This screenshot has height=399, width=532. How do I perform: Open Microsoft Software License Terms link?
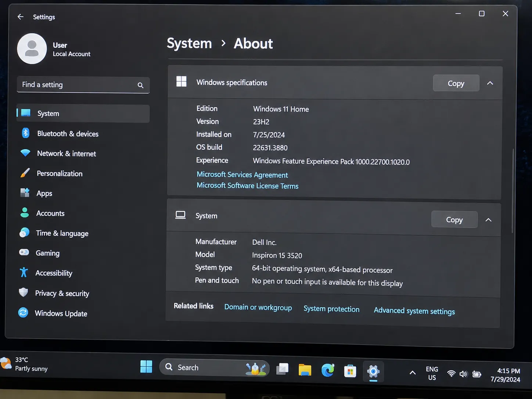[x=247, y=186]
